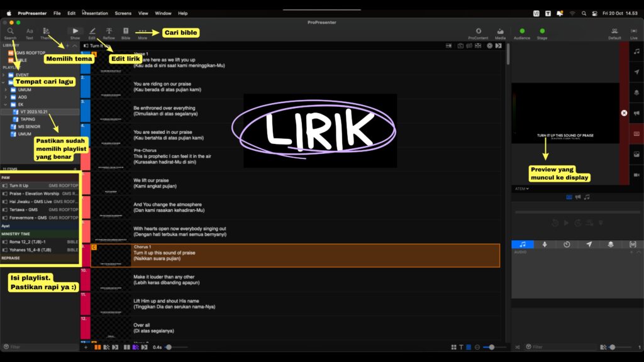Screen dimensions: 644x362
Task: Open the View menu
Action: pyautogui.click(x=143, y=13)
